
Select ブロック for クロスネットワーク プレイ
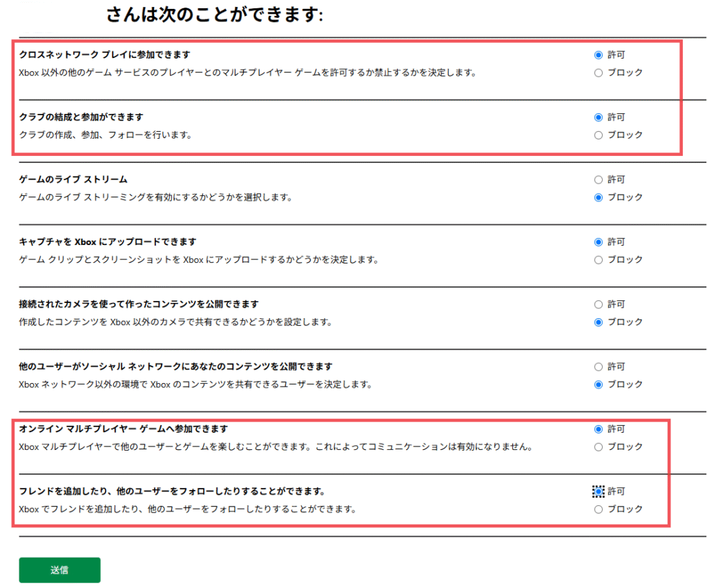[x=599, y=72]
